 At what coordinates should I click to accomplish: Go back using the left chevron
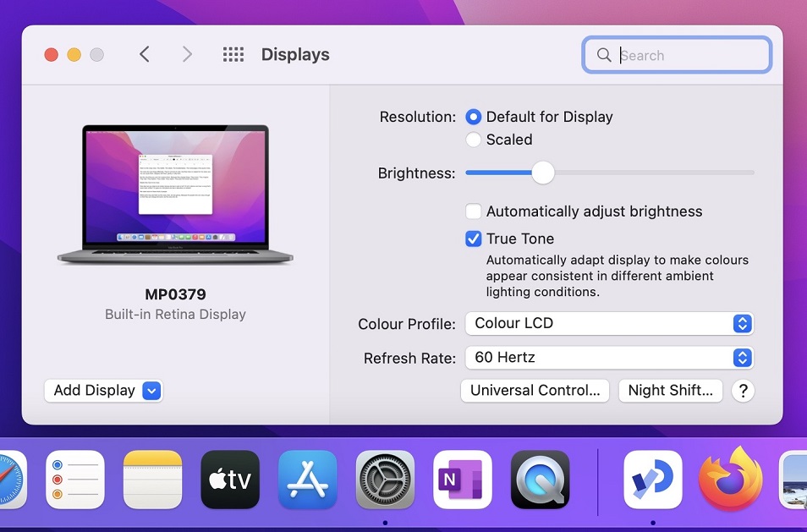(x=145, y=55)
